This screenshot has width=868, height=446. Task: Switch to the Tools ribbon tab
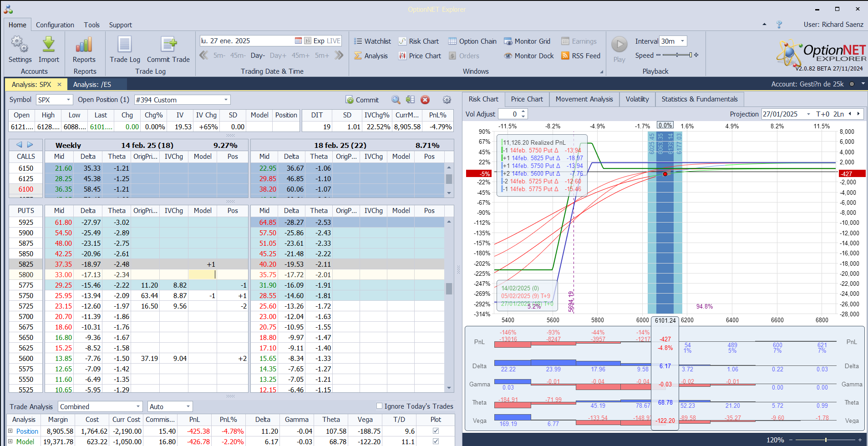coord(91,25)
